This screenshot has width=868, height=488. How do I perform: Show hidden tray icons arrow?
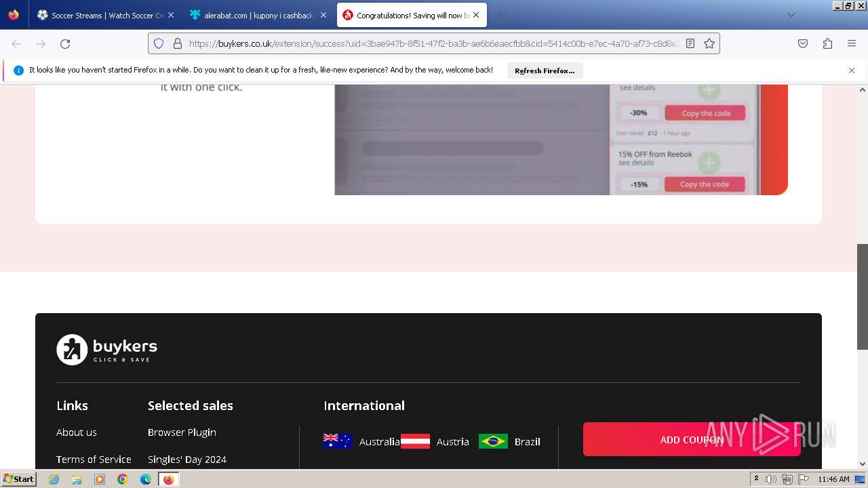point(756,479)
